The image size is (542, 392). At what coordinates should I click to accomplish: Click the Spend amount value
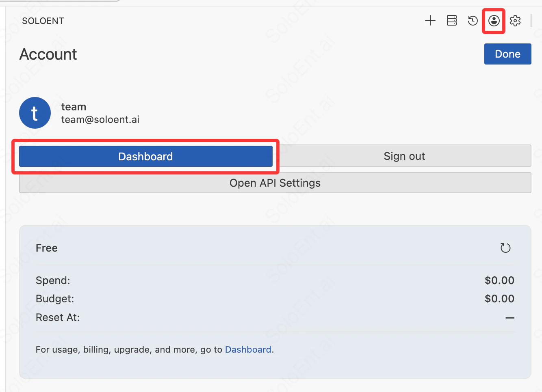point(499,280)
